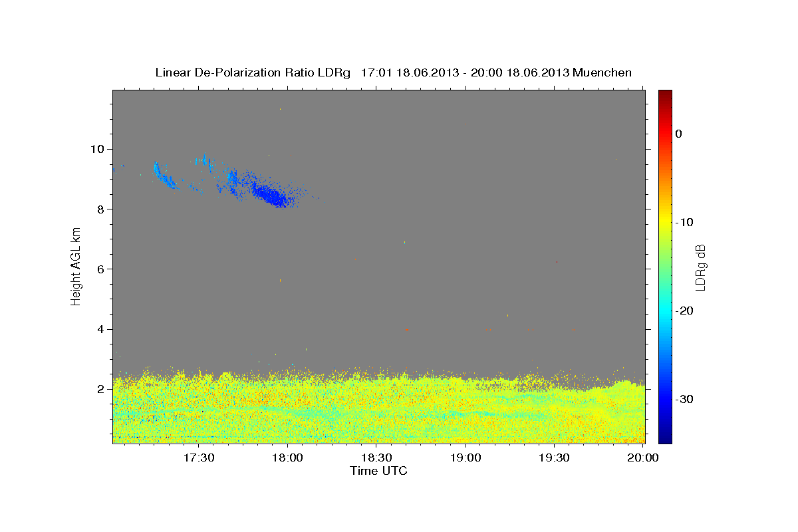
Task: Pick the dark blue bottom of colorbar
Action: click(x=665, y=436)
